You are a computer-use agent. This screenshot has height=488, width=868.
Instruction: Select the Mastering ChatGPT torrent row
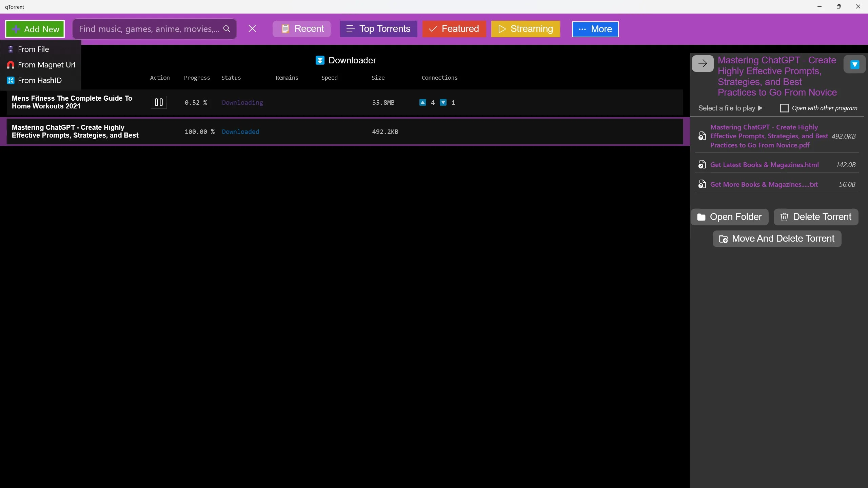pyautogui.click(x=345, y=131)
